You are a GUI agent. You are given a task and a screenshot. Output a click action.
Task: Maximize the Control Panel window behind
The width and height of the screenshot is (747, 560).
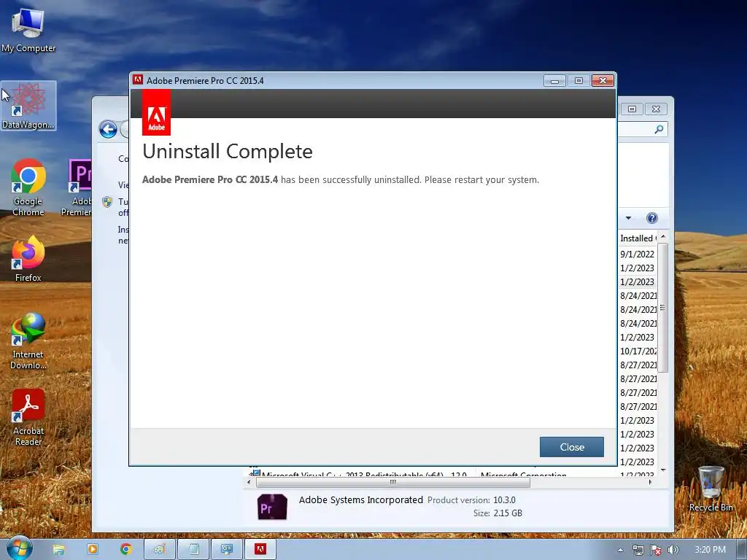(632, 109)
